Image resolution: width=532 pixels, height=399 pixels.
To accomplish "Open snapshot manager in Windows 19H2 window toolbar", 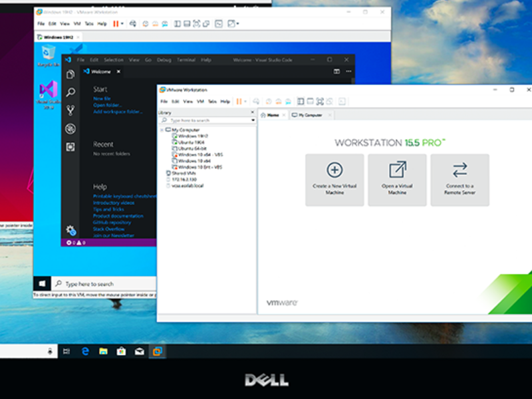I will point(164,24).
